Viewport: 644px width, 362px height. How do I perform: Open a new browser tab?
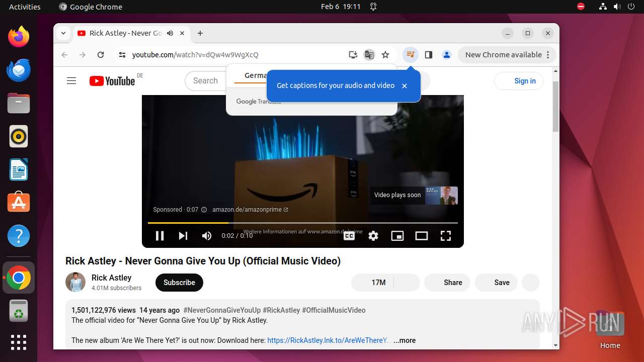pyautogui.click(x=200, y=33)
